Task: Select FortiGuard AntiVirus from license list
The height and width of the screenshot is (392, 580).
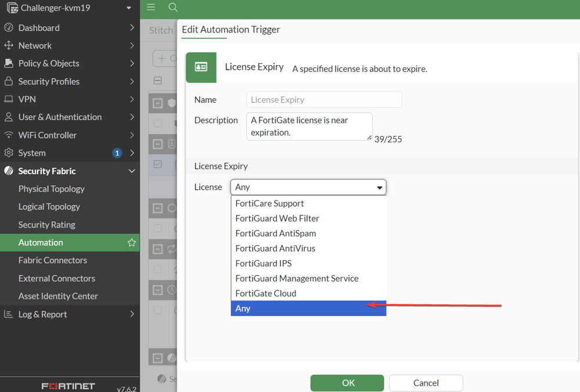Action: [x=275, y=249]
